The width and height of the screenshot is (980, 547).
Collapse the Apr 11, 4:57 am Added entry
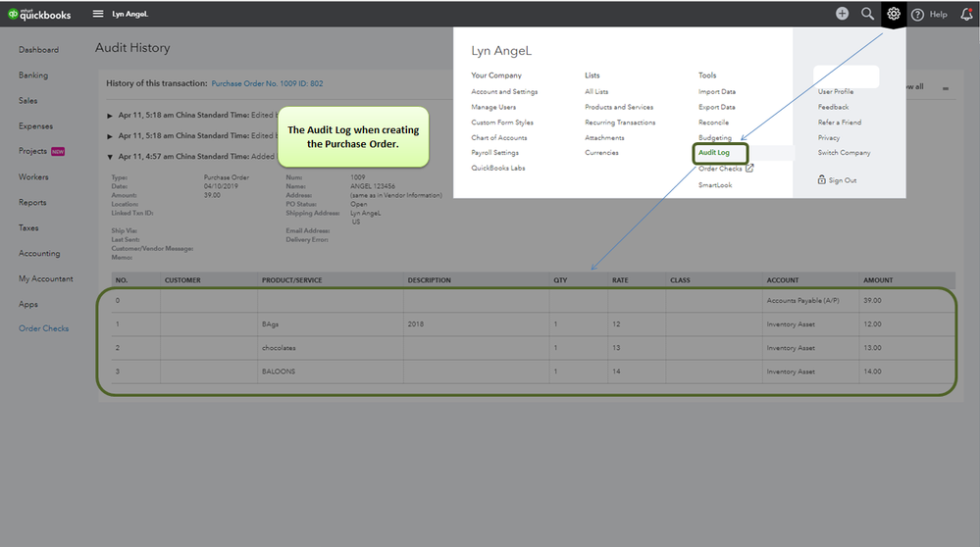pyautogui.click(x=109, y=157)
